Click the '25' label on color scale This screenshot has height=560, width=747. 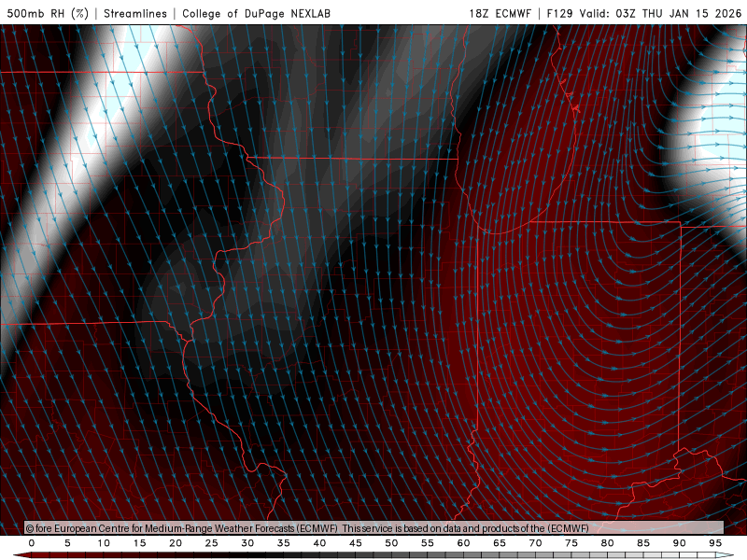(212, 543)
